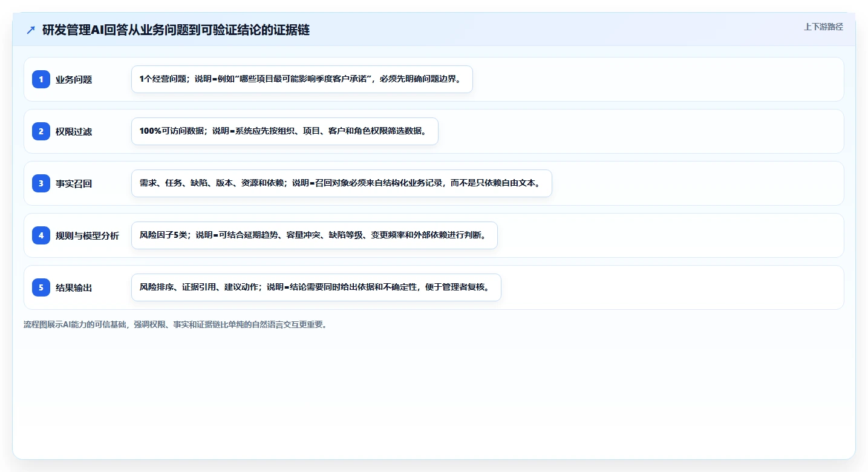868x472 pixels.
Task: Click the 风险因子5类 description box
Action: 314,235
